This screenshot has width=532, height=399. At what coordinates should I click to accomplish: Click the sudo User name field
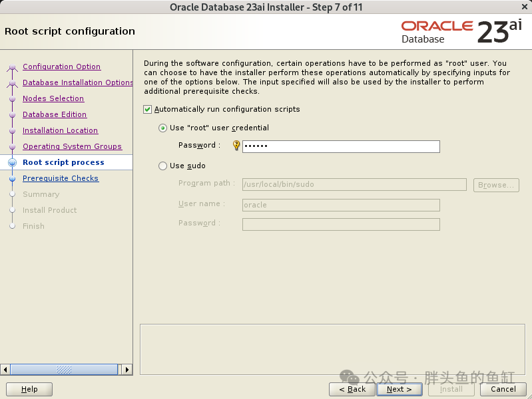pos(341,205)
